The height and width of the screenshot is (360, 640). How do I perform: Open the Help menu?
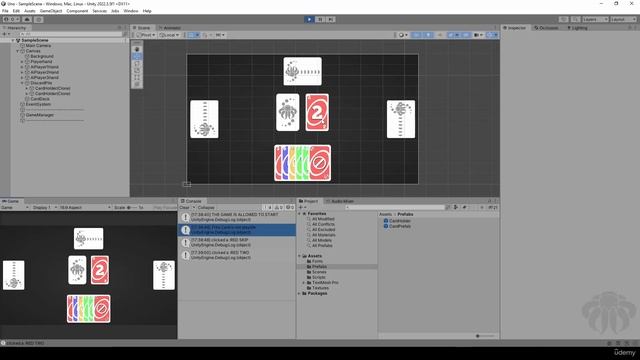[147, 11]
